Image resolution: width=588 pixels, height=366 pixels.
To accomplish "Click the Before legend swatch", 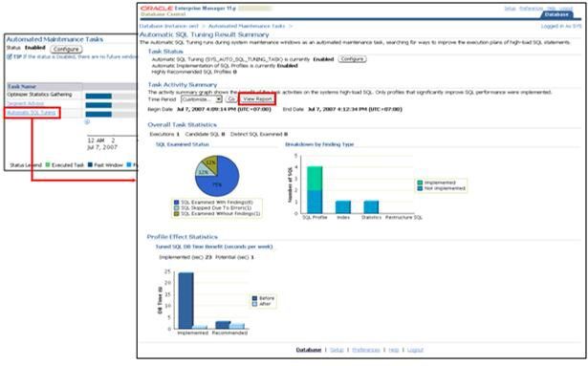I will click(x=254, y=298).
